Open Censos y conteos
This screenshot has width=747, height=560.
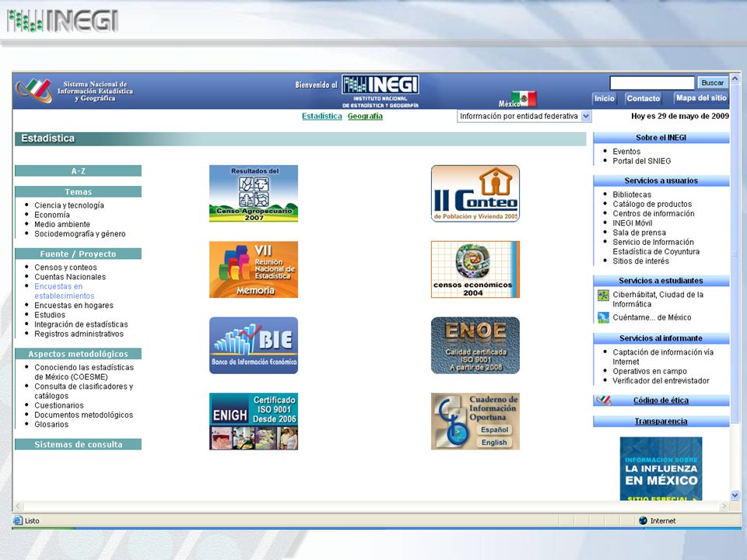[65, 267]
